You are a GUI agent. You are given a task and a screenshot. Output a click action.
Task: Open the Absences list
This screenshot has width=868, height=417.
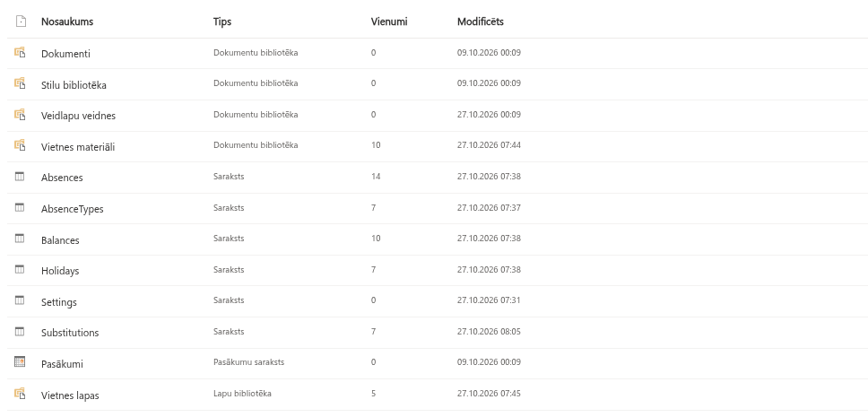(x=62, y=178)
